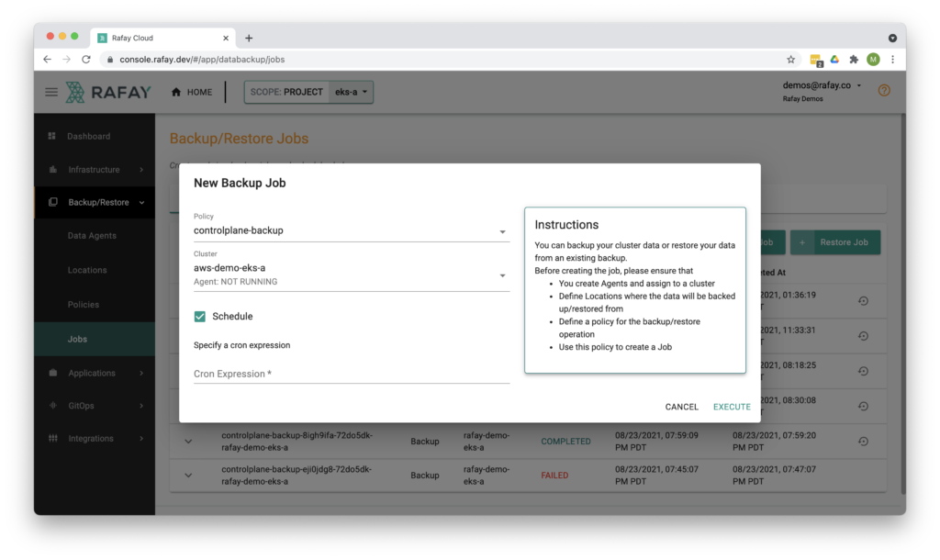This screenshot has height=560, width=940.
Task: Open the Chrome profile avatar M
Action: (874, 59)
